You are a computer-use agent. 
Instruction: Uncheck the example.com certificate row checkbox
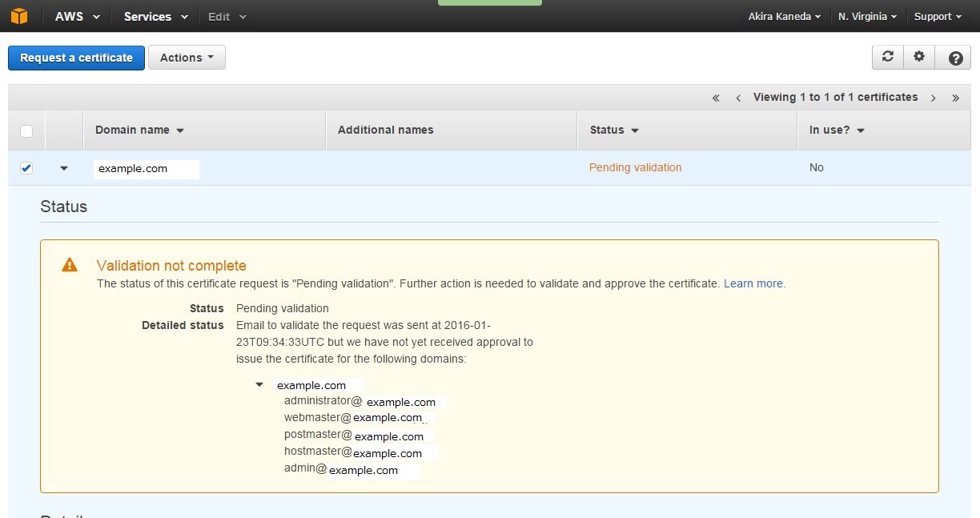[x=26, y=168]
